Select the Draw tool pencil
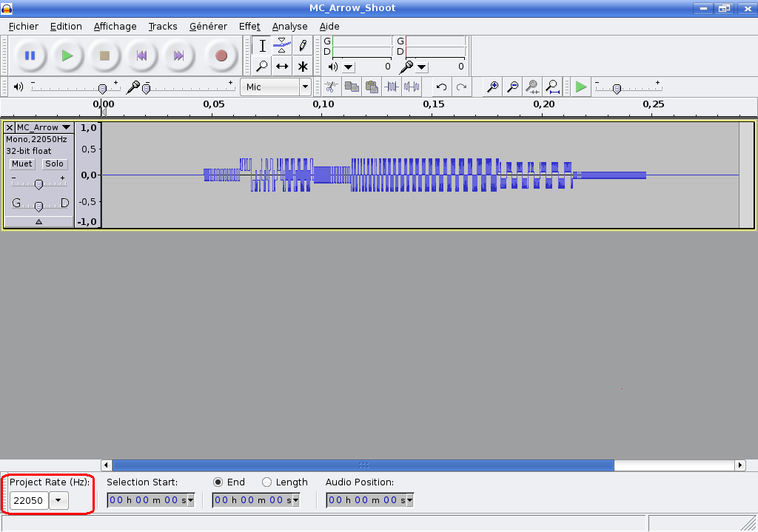The width and height of the screenshot is (758, 532). [x=303, y=45]
